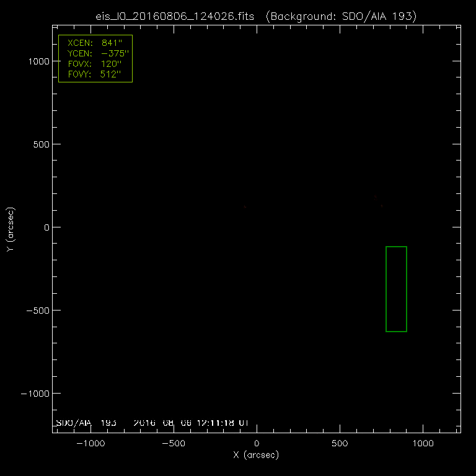Click the 0 tick label on X axis
476x476 pixels.
click(x=257, y=444)
